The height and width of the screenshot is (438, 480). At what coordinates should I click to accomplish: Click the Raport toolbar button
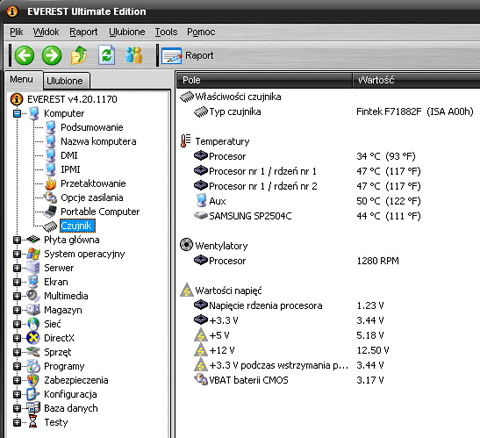click(x=187, y=56)
